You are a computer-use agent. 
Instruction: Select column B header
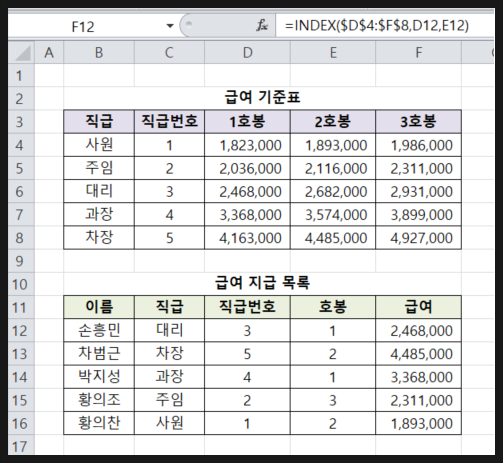(99, 53)
